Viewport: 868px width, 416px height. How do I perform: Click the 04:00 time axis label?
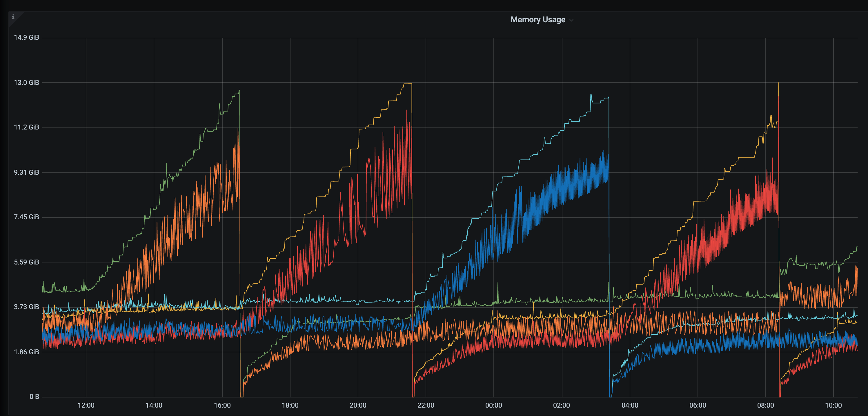point(629,405)
